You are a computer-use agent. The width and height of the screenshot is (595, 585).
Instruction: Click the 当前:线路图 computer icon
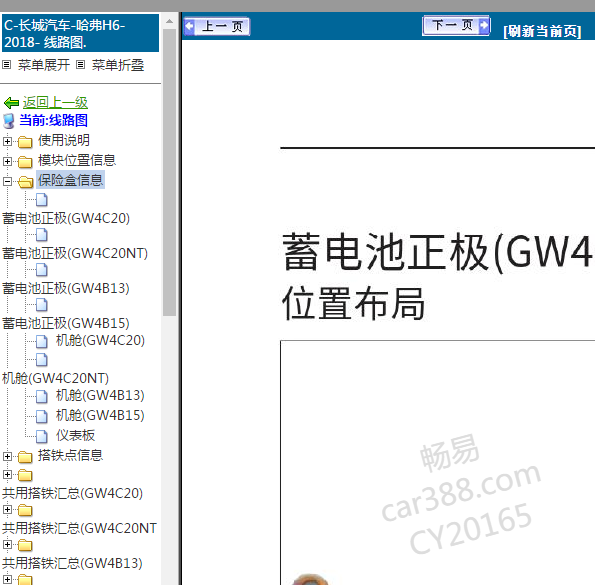tap(9, 121)
